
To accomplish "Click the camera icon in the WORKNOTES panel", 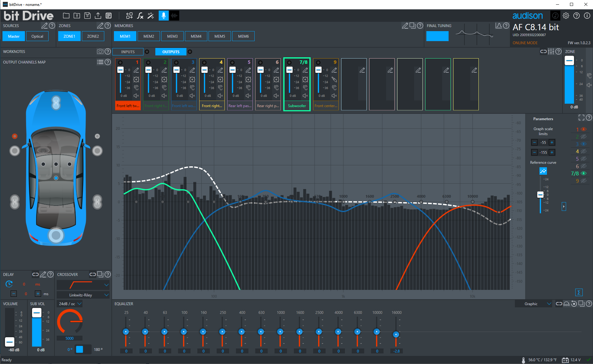I will tap(100, 52).
